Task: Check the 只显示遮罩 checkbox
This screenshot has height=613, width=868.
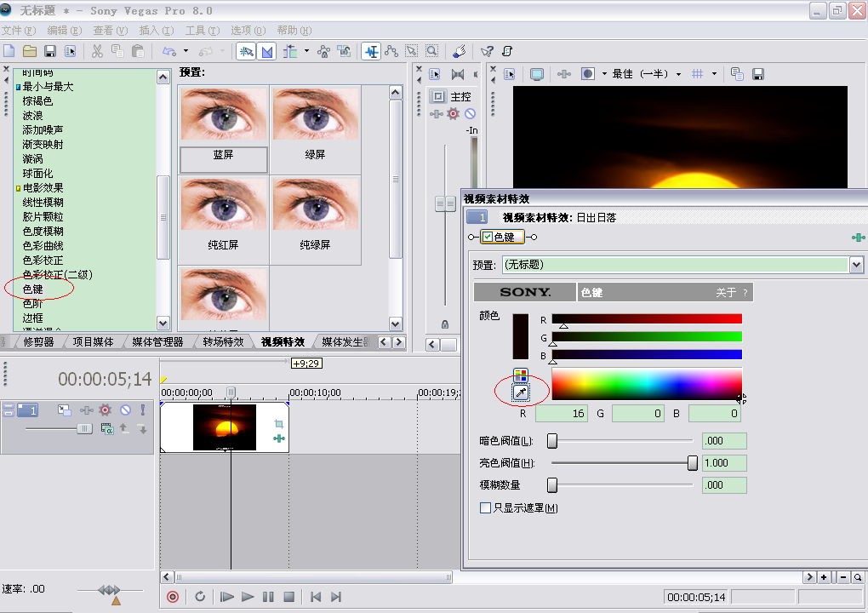Action: [x=485, y=507]
